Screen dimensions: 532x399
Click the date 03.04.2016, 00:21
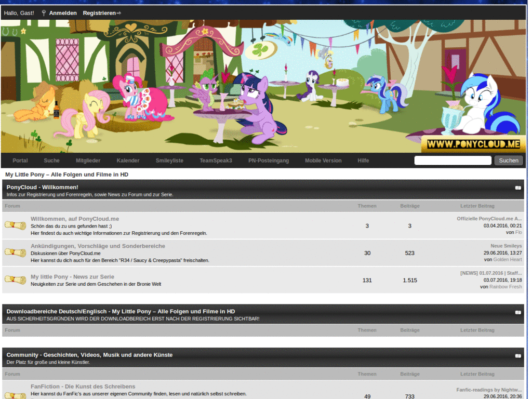pyautogui.click(x=502, y=225)
